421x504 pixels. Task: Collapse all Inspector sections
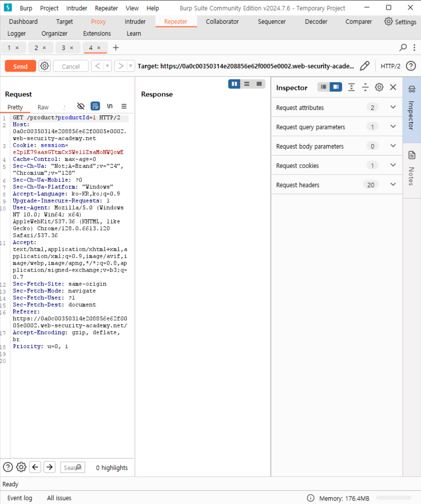[x=365, y=87]
